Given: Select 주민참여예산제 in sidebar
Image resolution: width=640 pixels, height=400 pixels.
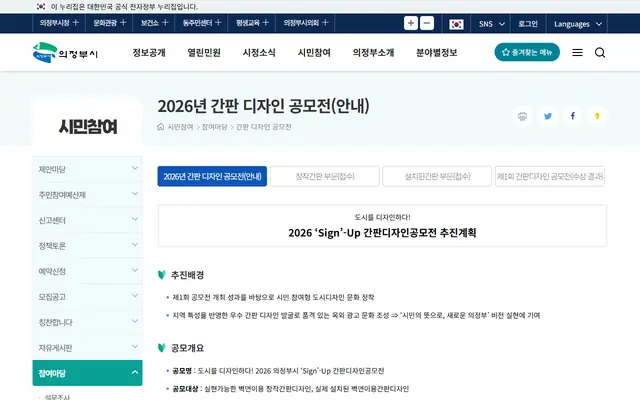Looking at the screenshot, I should tap(62, 195).
